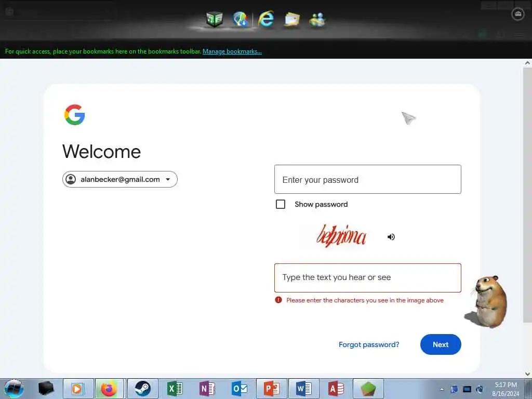This screenshot has width=532, height=399.
Task: Open the Messenger people dock icon
Action: tap(317, 19)
